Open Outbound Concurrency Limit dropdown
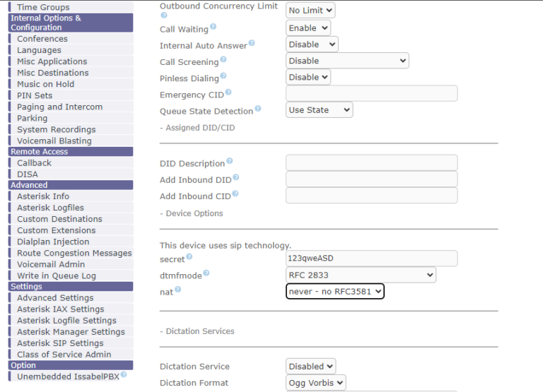Screen dimensions: 543x392 click(x=310, y=11)
